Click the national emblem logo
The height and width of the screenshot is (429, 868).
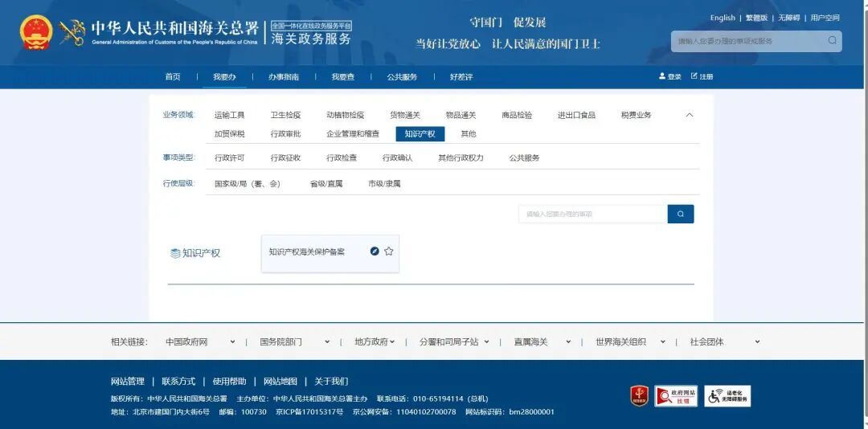[x=36, y=32]
